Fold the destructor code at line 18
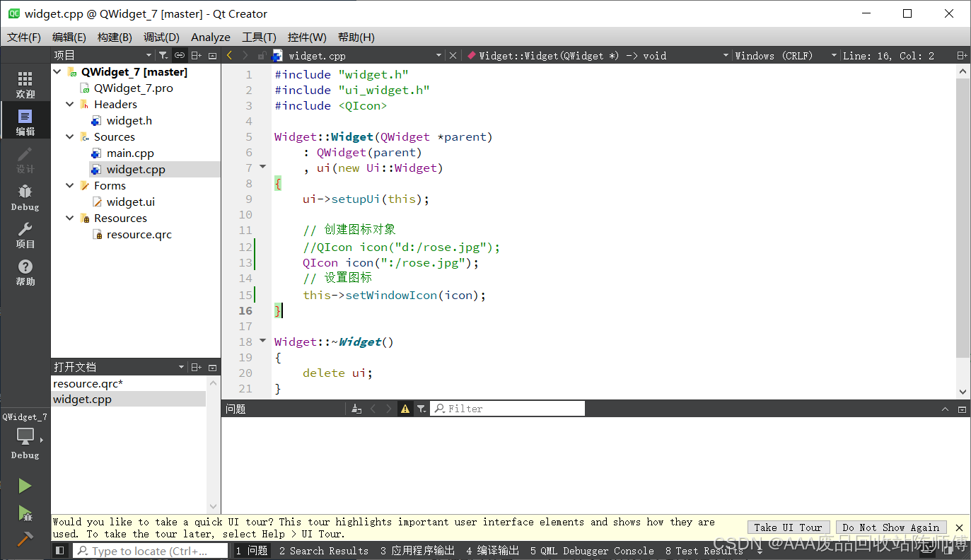 click(263, 341)
